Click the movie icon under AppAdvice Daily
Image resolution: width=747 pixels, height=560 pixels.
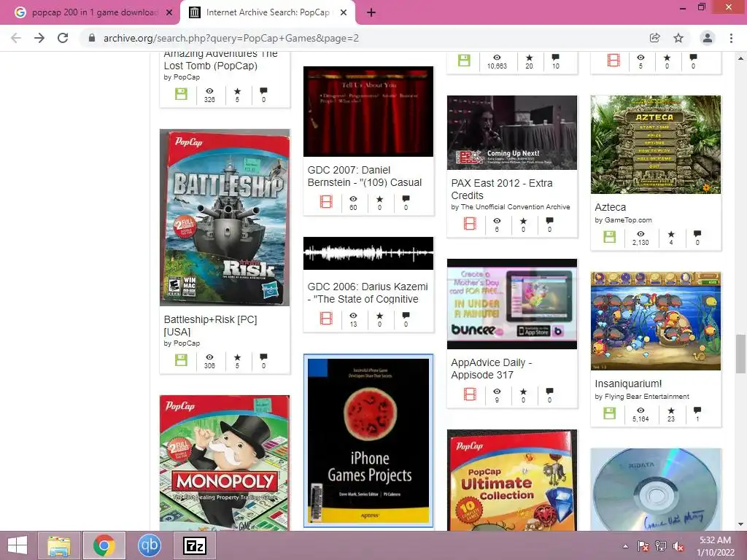coord(471,394)
